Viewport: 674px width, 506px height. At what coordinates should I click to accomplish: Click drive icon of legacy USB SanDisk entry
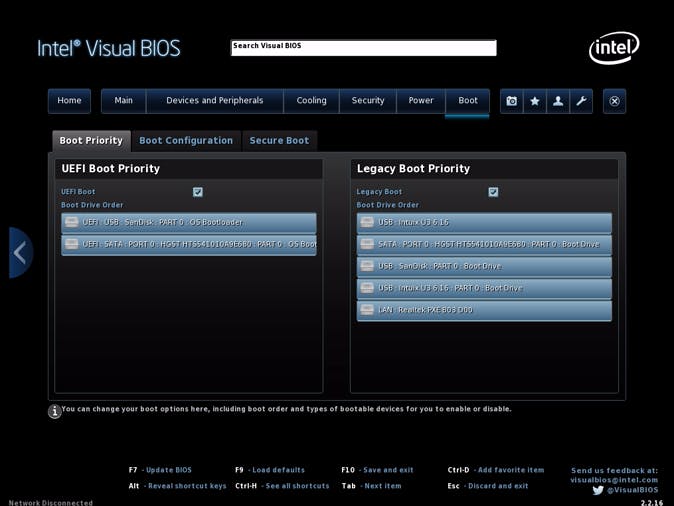367,266
